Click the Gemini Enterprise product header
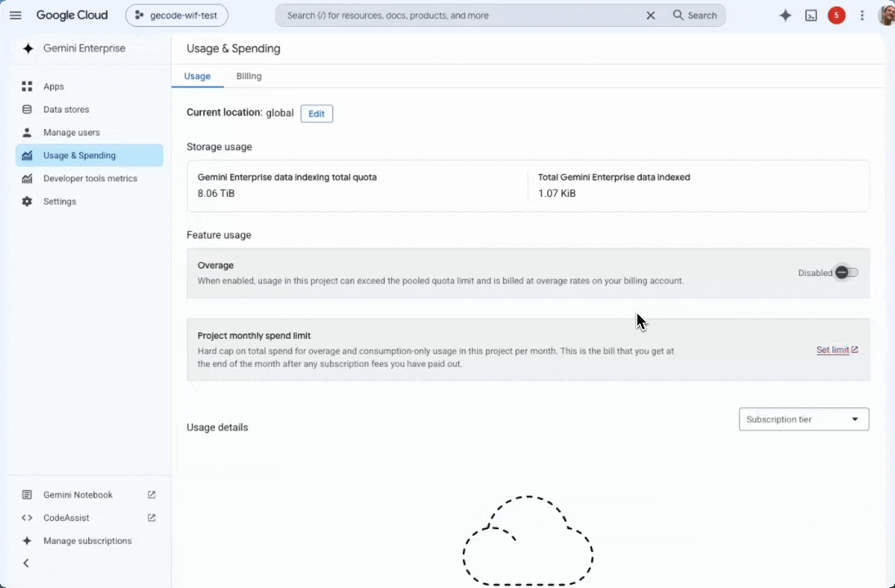This screenshot has height=588, width=895. click(74, 48)
